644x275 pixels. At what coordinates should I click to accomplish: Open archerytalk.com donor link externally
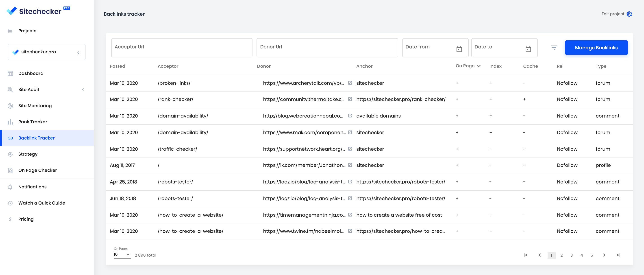coord(350,83)
